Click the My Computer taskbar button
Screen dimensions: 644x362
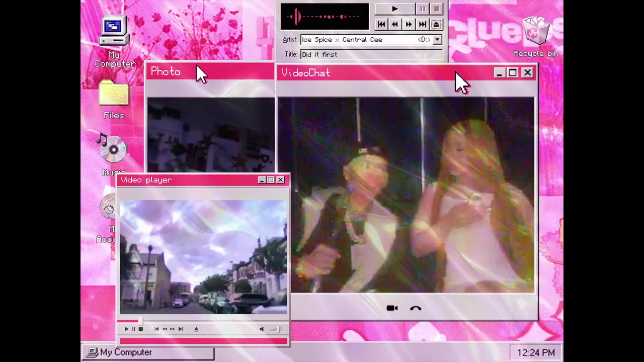pyautogui.click(x=148, y=352)
